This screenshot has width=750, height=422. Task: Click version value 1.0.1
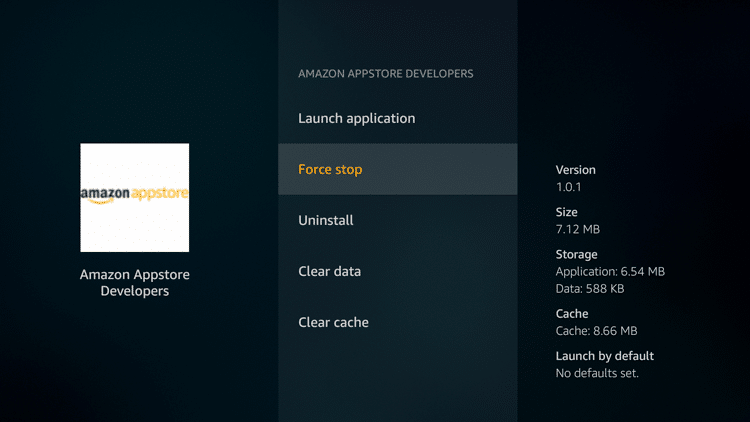tap(568, 187)
